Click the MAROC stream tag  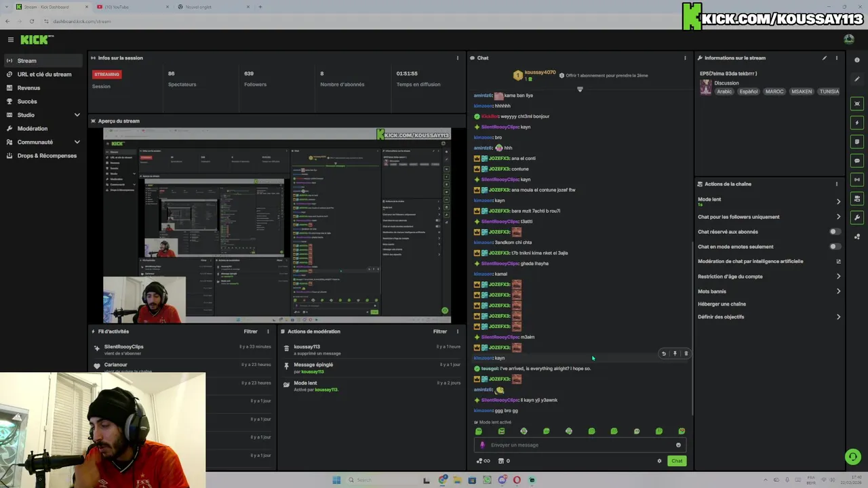coord(774,91)
